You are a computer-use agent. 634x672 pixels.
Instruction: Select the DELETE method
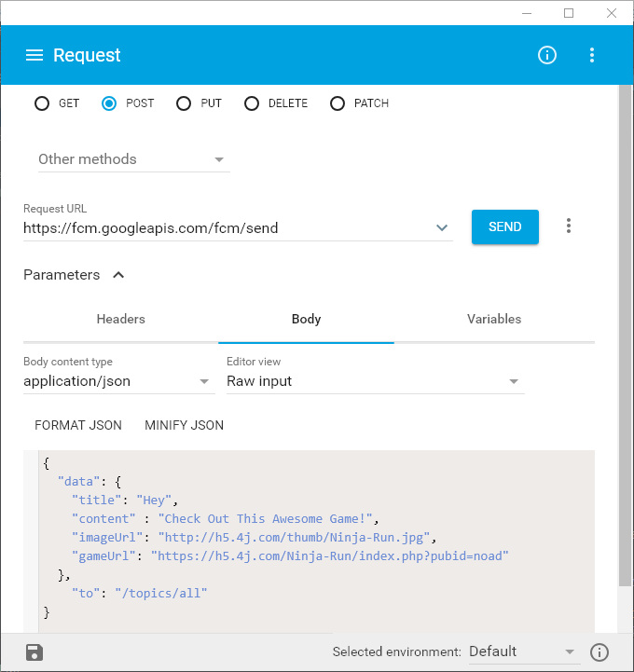[x=252, y=103]
